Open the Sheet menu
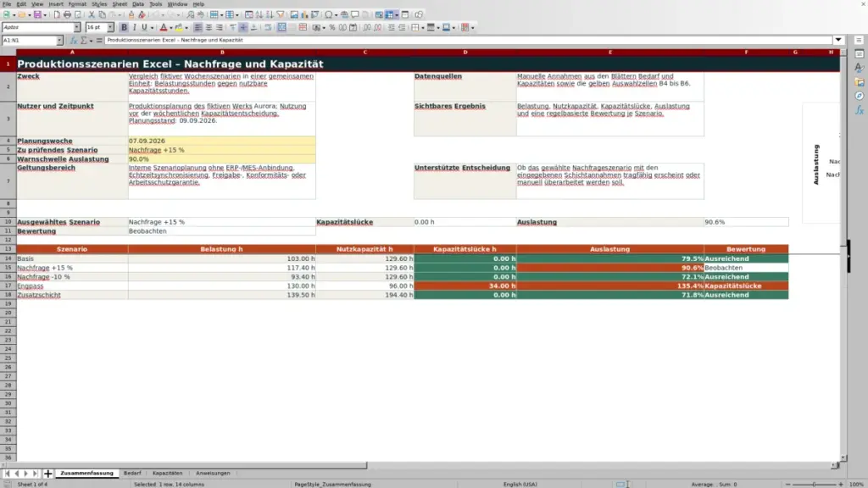Screen dimensions: 868x488 120,4
